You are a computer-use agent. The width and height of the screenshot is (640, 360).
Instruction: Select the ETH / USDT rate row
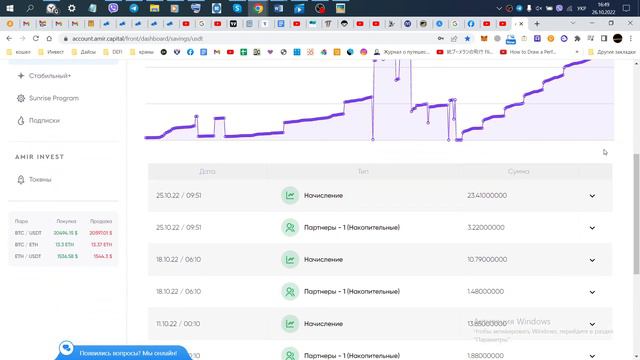(x=63, y=256)
